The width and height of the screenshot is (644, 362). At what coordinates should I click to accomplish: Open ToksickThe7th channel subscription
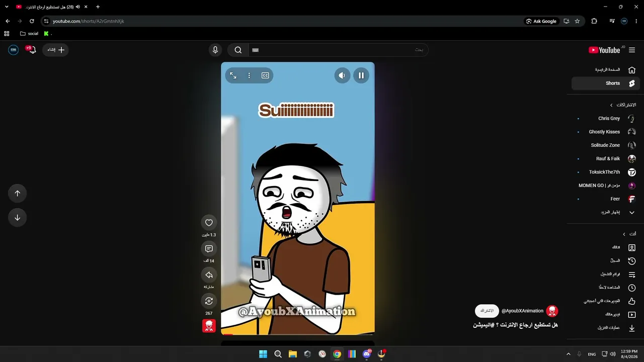click(606, 172)
